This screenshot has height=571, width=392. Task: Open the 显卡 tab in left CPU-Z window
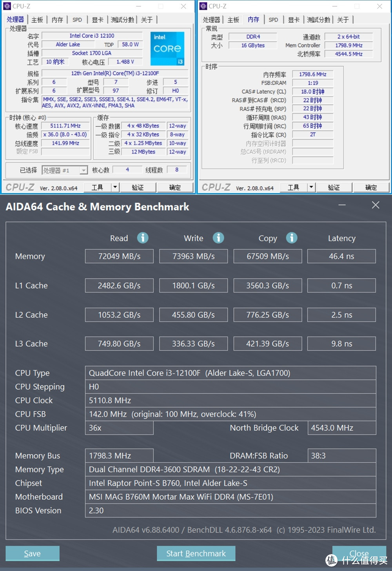[x=98, y=20]
